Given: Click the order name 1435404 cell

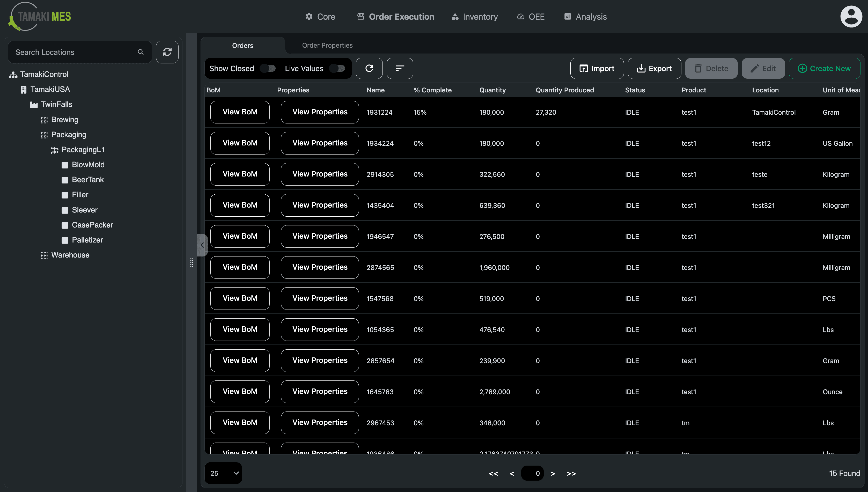Looking at the screenshot, I should [380, 205].
